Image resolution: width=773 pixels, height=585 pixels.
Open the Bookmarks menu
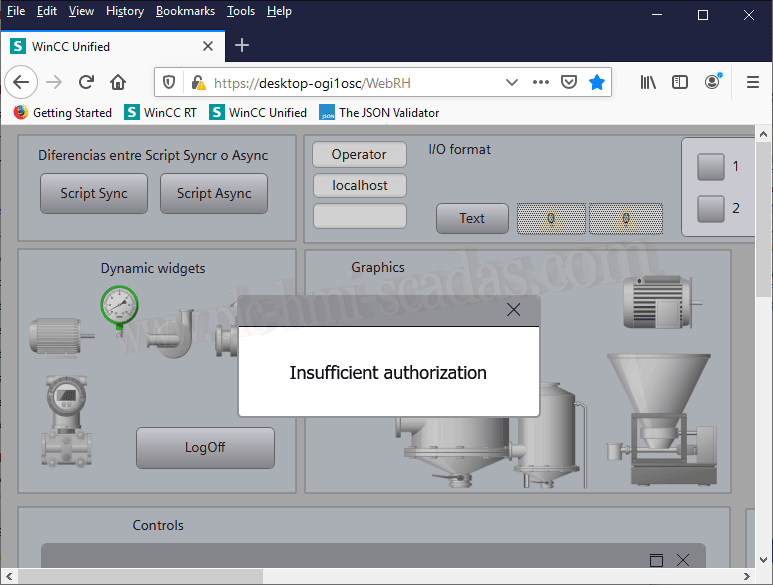(185, 11)
